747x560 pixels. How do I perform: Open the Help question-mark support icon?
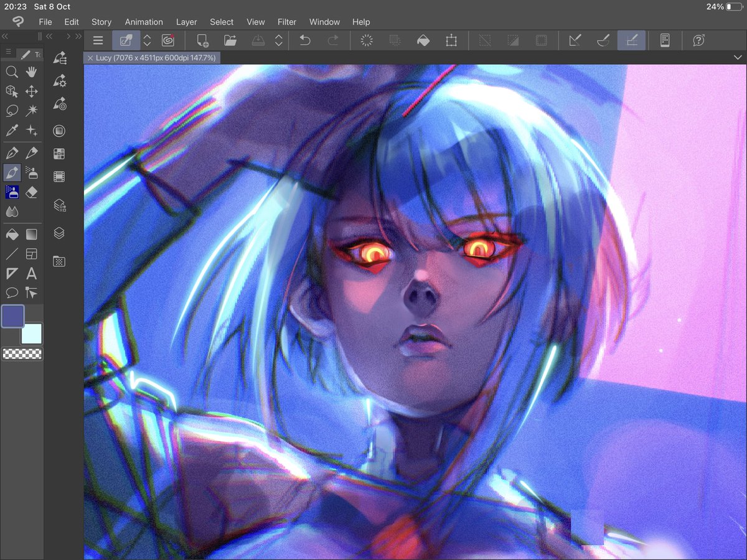pos(698,40)
